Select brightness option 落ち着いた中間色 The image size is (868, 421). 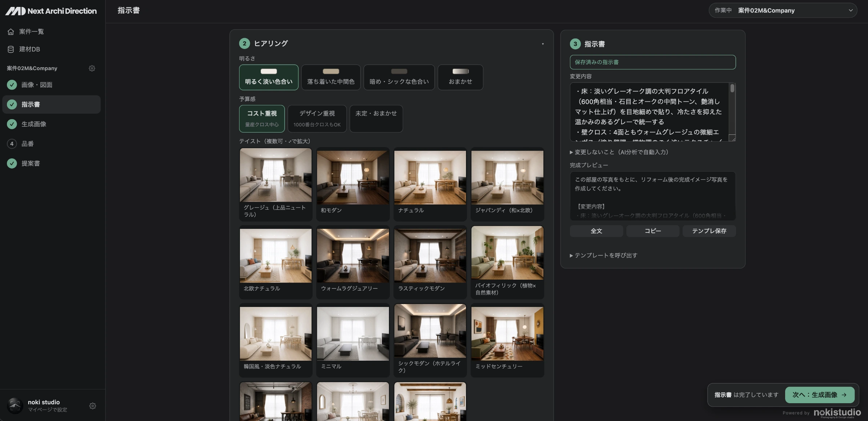(331, 77)
